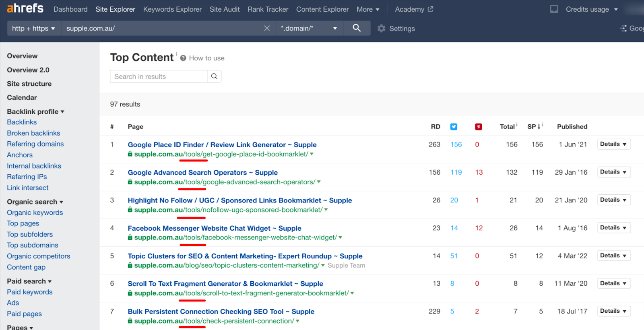Click the Ahrefs logo

point(25,8)
